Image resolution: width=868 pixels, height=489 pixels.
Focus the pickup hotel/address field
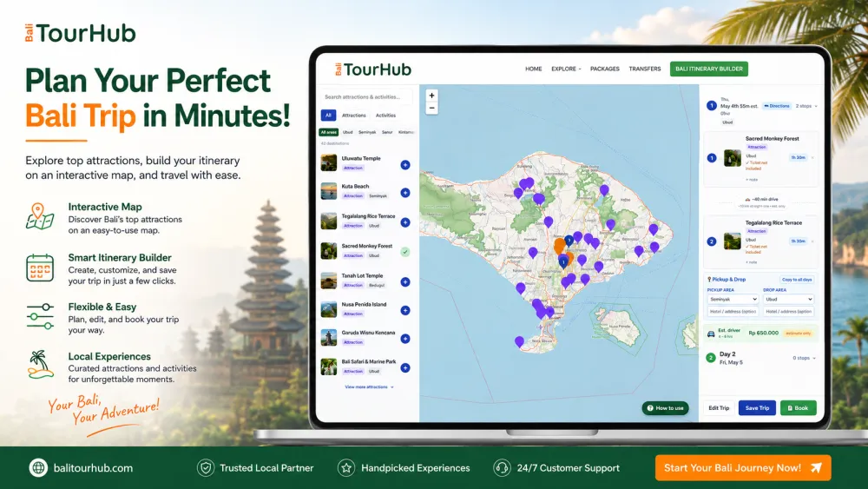pos(733,311)
